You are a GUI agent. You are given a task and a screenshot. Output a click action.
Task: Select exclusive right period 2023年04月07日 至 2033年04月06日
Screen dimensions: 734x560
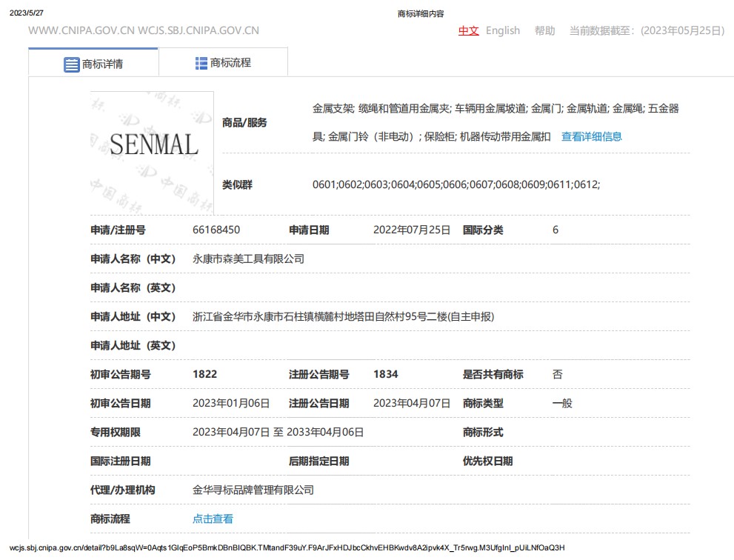(x=278, y=432)
